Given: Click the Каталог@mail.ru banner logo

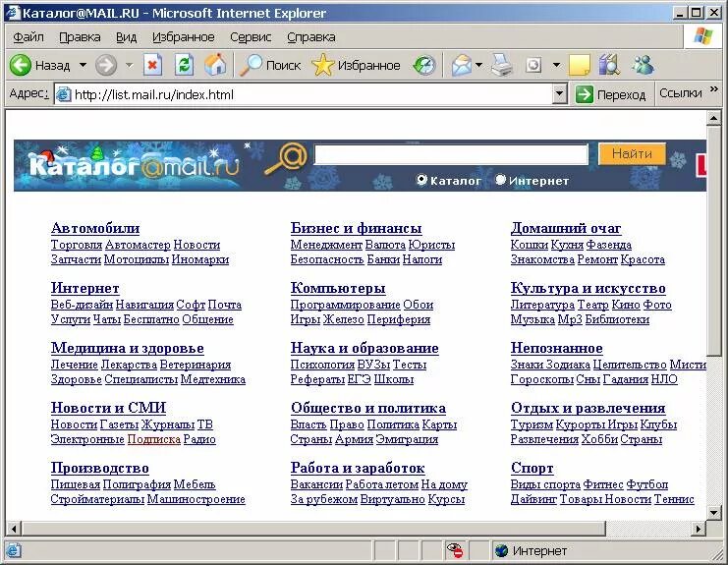Looking at the screenshot, I should coord(135,163).
